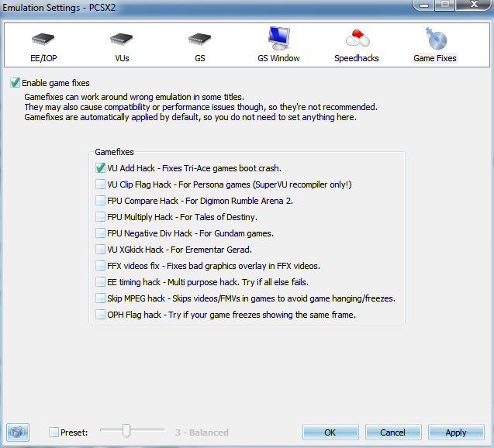Check the Skip MPEG hack checkbox
This screenshot has height=448, width=494.
pyautogui.click(x=100, y=298)
